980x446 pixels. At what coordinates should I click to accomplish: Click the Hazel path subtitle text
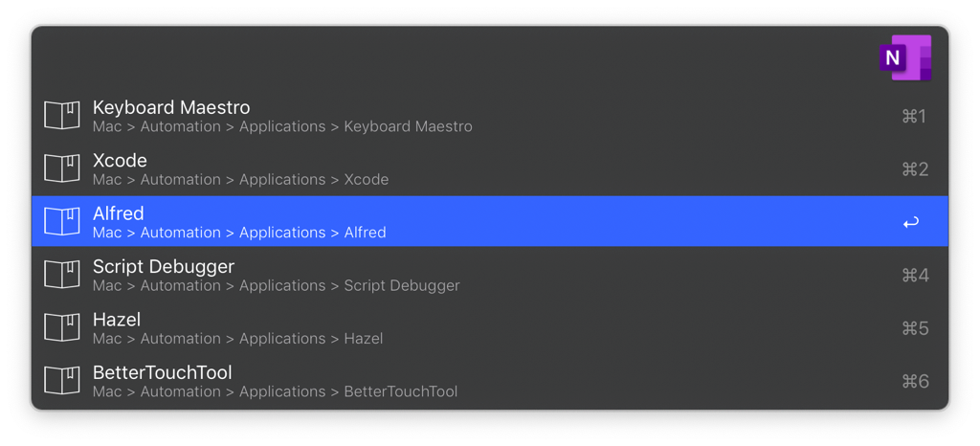point(237,339)
